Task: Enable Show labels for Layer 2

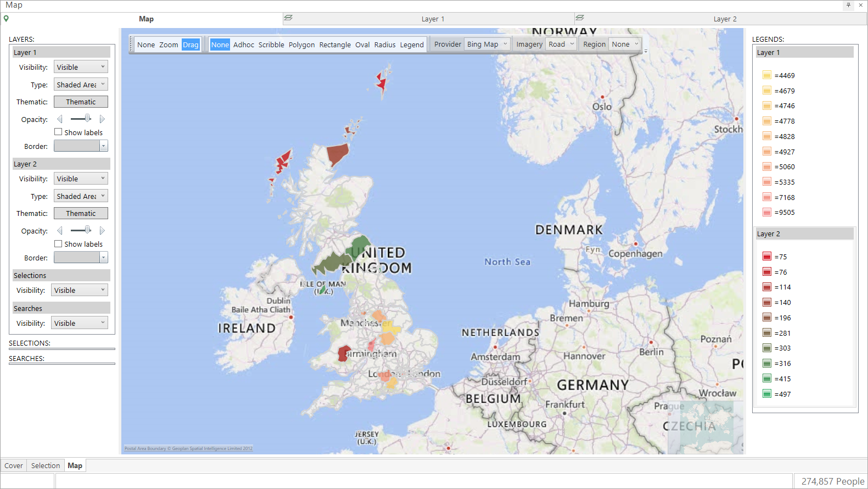Action: click(58, 243)
